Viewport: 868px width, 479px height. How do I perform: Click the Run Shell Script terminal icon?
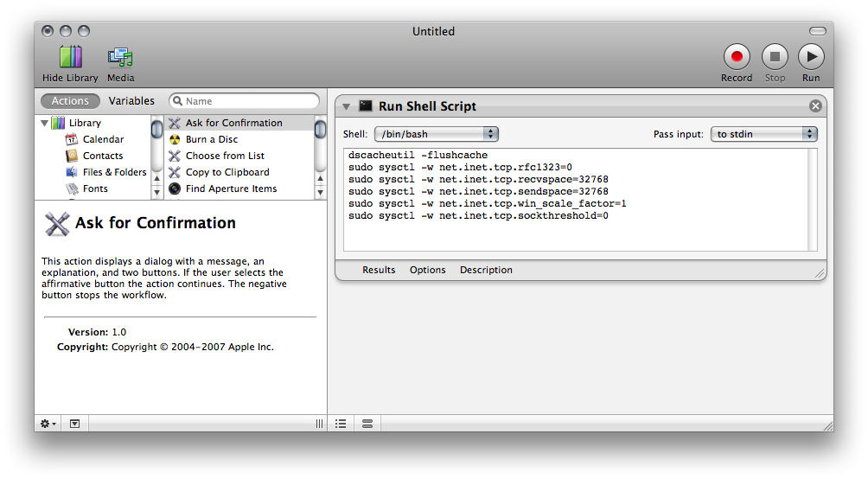coord(366,105)
